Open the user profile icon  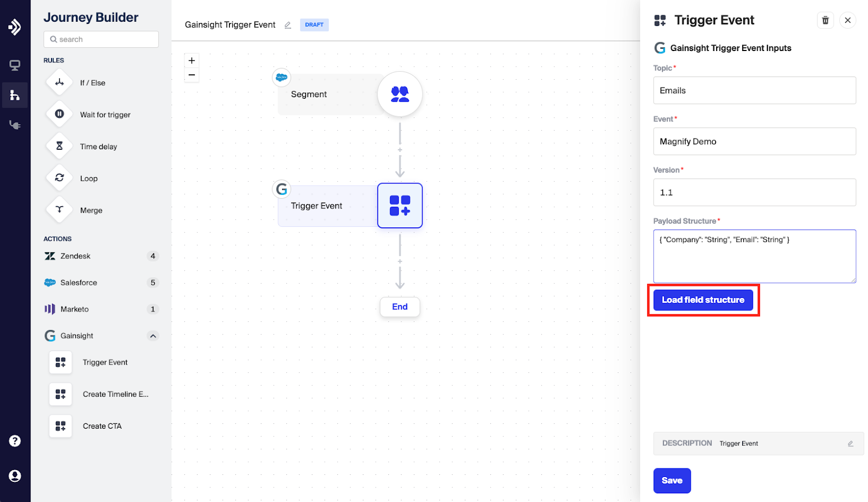click(15, 476)
